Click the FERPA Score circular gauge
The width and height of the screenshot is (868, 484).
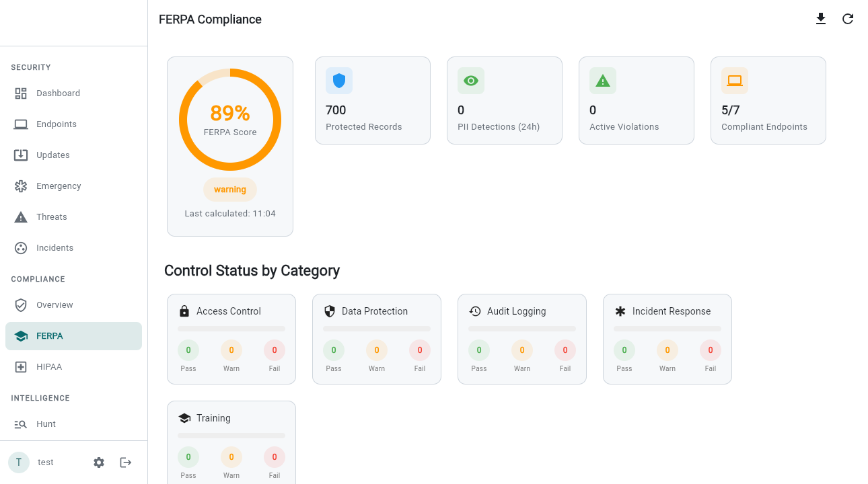click(230, 119)
